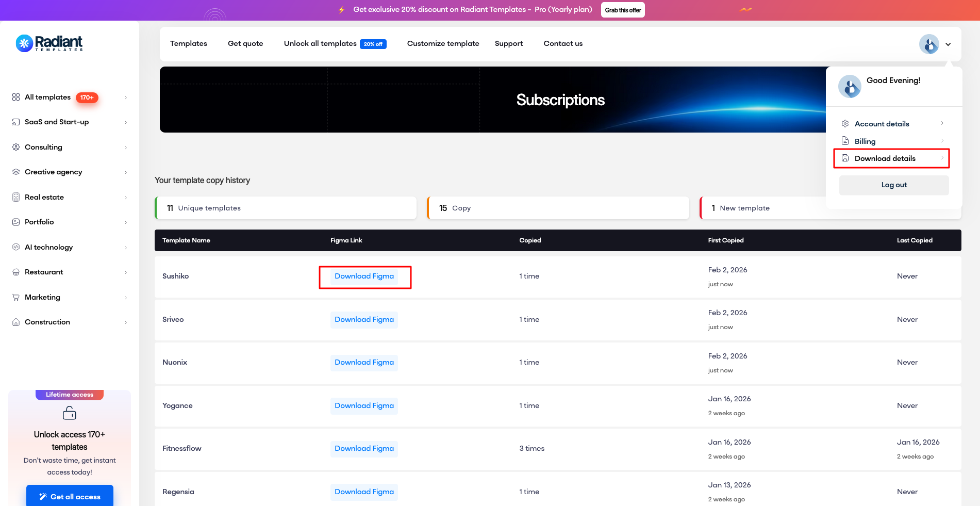Click the 15 Copy stat card
The width and height of the screenshot is (980, 506).
tap(558, 208)
